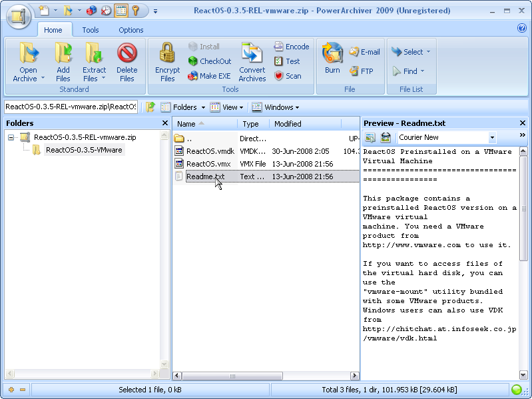Click the open folder quick-access icon
Image resolution: width=532 pixels, height=399 pixels.
pyautogui.click(x=68, y=11)
